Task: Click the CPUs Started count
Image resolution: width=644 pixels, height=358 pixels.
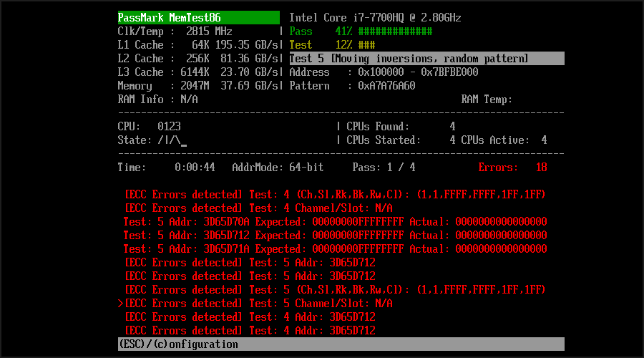Action: (453, 140)
